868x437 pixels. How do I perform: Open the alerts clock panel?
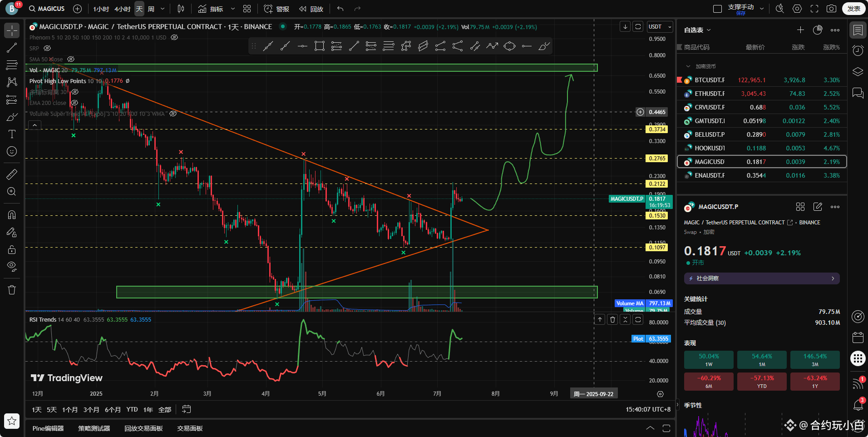858,50
